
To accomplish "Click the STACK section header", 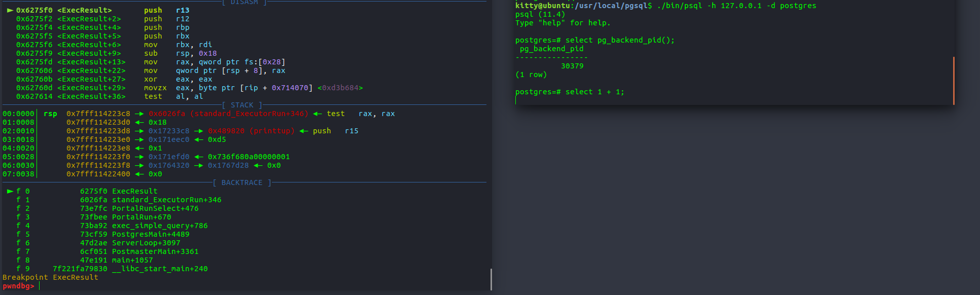I will (242, 105).
